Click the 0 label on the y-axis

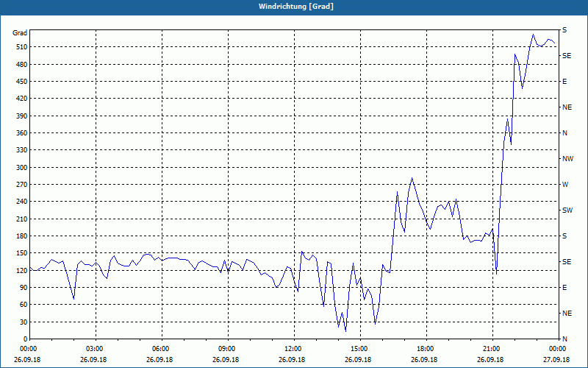pos(25,339)
